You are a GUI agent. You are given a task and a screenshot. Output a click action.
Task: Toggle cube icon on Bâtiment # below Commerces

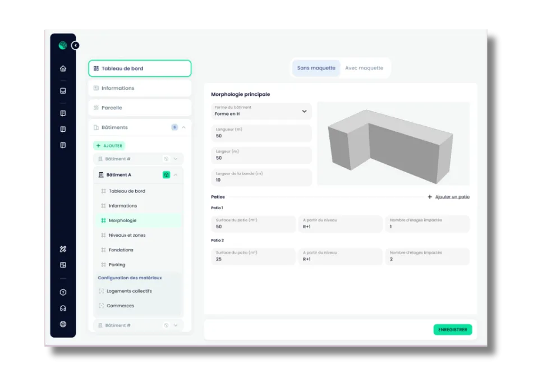167,325
